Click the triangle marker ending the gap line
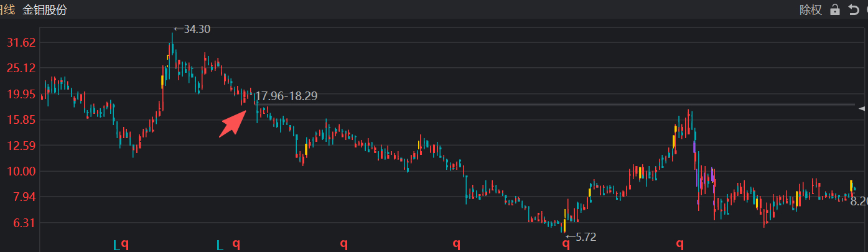Image resolution: width=868 pixels, height=252 pixels. (862, 108)
